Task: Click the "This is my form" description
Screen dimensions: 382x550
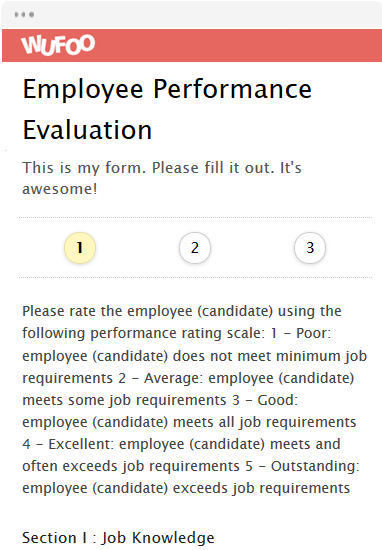Action: pos(162,178)
